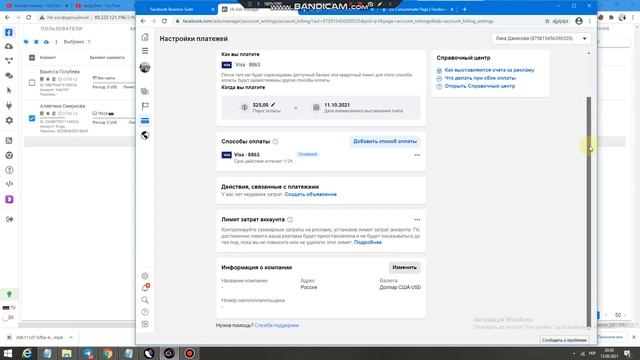Open the chat bubbles icon in background sidebar
Viewport: 640px width, 360px height.
click(9, 76)
